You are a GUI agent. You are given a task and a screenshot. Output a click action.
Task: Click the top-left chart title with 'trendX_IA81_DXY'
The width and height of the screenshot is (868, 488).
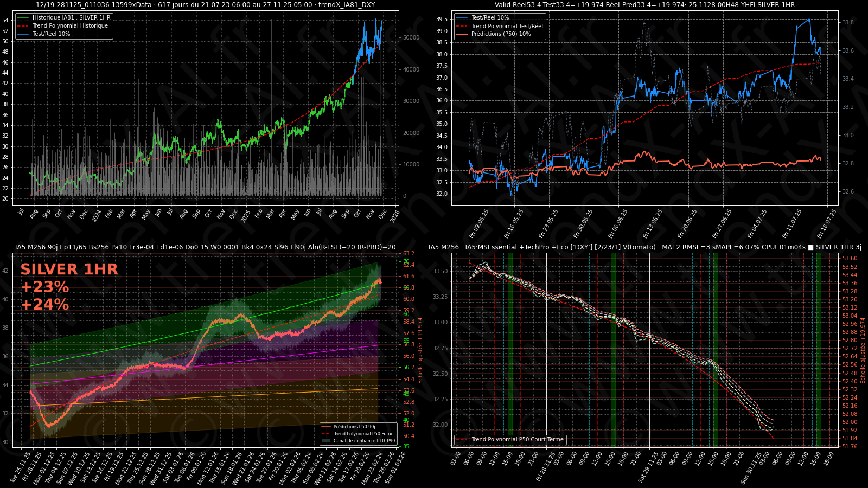click(x=205, y=5)
